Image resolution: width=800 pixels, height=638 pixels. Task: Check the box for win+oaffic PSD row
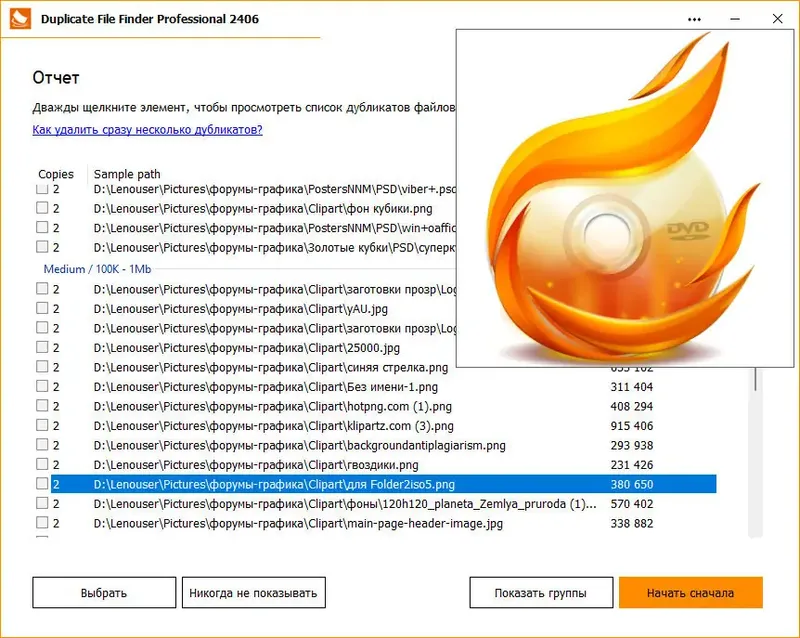pyautogui.click(x=42, y=227)
